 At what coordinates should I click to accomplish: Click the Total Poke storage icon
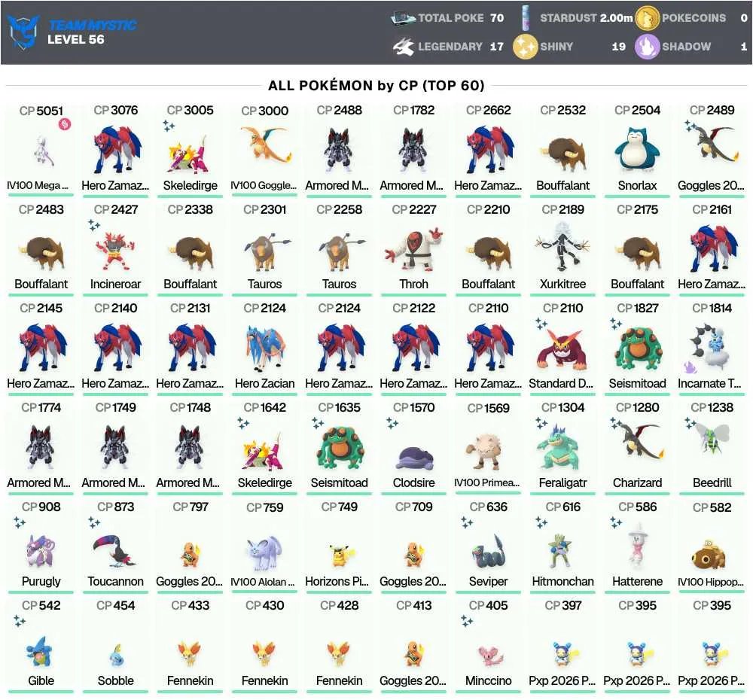[404, 18]
